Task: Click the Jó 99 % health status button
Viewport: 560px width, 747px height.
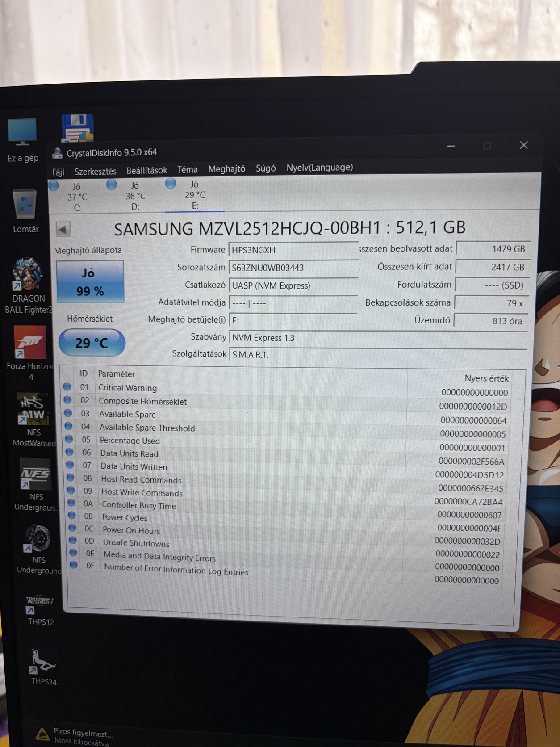Action: (x=90, y=282)
